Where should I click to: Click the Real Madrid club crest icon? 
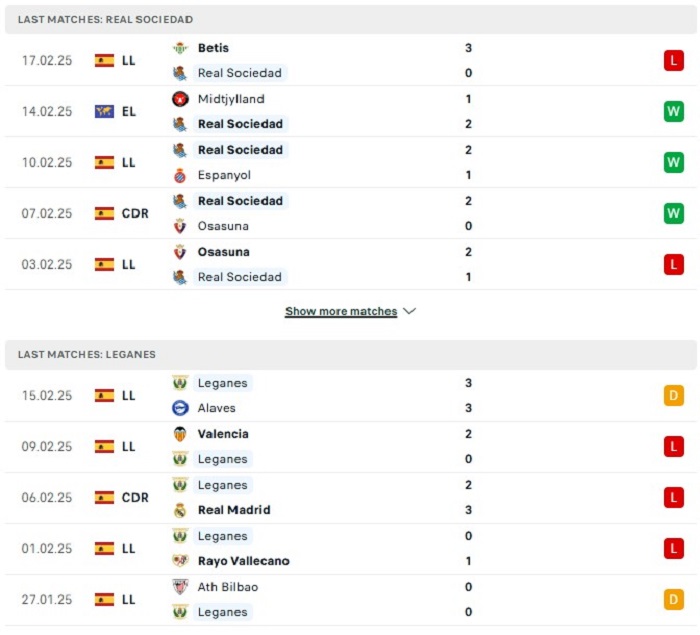180,510
